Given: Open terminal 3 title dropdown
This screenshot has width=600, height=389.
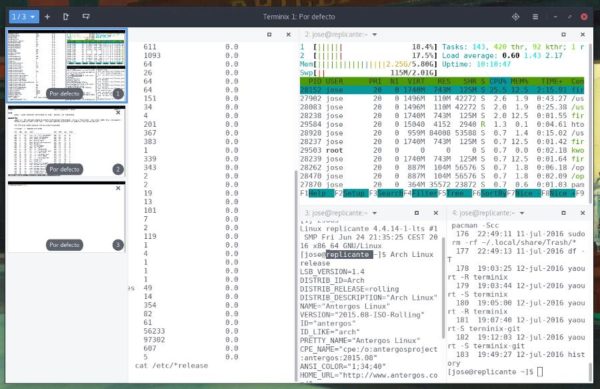Looking at the screenshot, I should click(x=375, y=213).
